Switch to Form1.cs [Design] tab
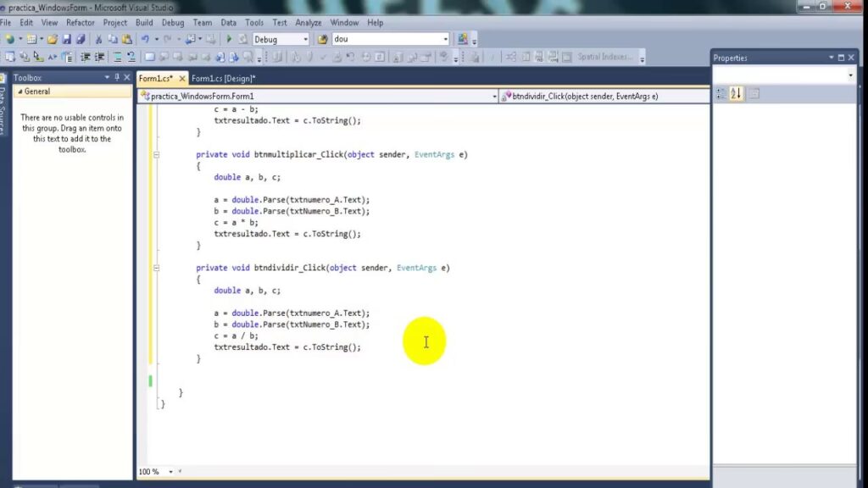The width and height of the screenshot is (868, 488). 224,78
